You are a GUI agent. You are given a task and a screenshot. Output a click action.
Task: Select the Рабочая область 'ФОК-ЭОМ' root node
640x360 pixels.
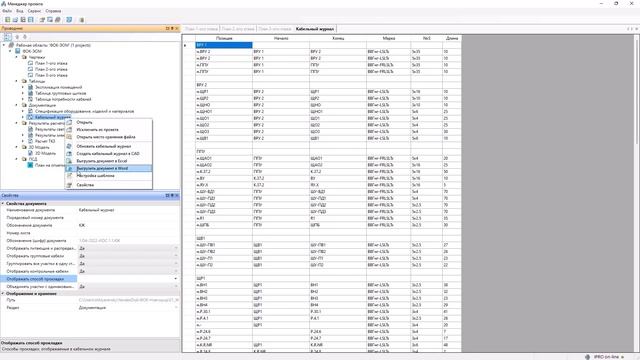tap(53, 45)
